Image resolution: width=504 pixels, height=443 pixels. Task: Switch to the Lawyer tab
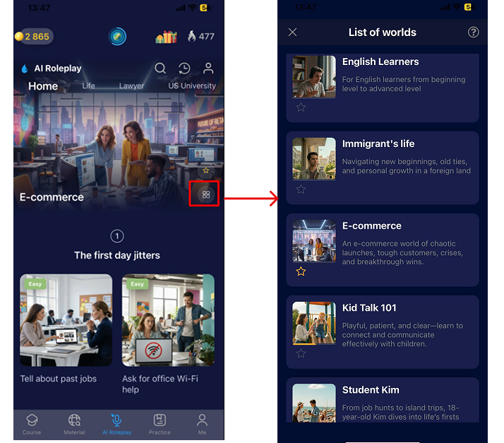[x=131, y=86]
